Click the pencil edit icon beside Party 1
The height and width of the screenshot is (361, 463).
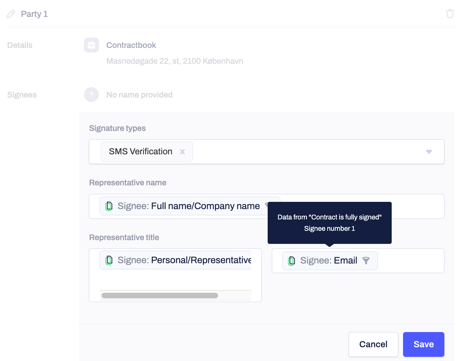coord(11,14)
